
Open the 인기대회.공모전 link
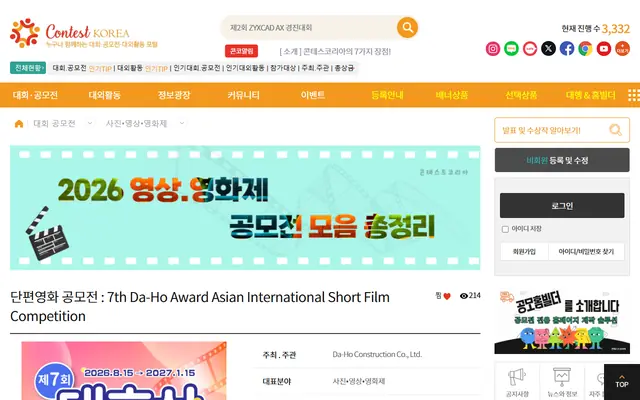click(197, 68)
